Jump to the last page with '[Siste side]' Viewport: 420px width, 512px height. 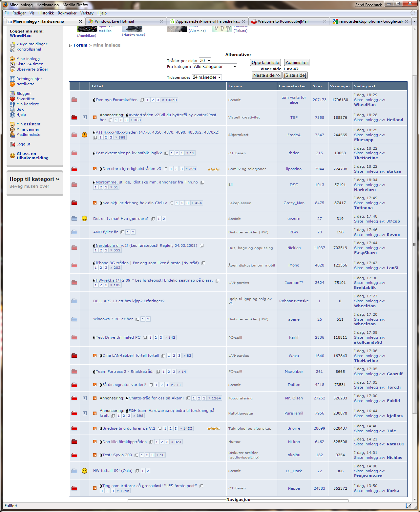pos(295,75)
